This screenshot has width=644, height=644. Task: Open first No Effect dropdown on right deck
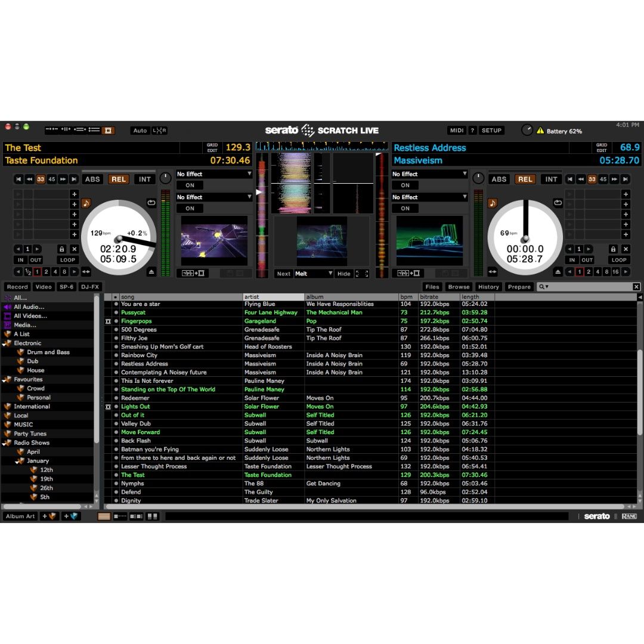tap(429, 174)
